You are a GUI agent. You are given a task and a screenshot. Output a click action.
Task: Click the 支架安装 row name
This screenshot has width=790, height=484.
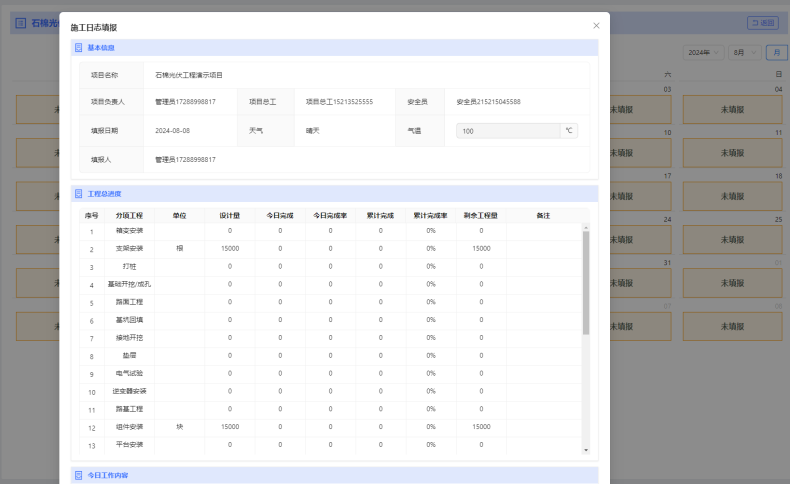129,249
